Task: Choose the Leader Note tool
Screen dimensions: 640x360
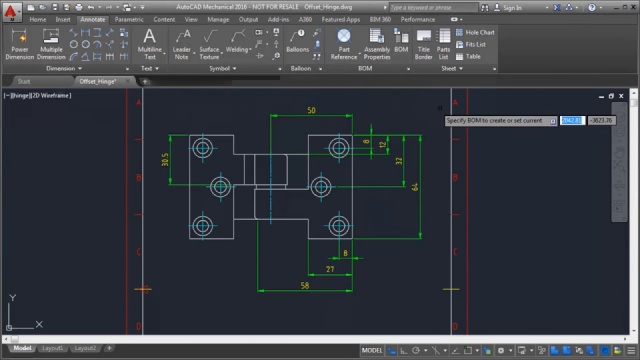Action: pyautogui.click(x=182, y=44)
